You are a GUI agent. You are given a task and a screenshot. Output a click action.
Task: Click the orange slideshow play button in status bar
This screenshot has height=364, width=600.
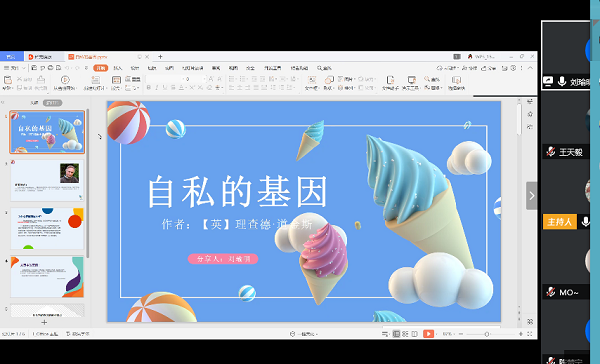point(428,334)
